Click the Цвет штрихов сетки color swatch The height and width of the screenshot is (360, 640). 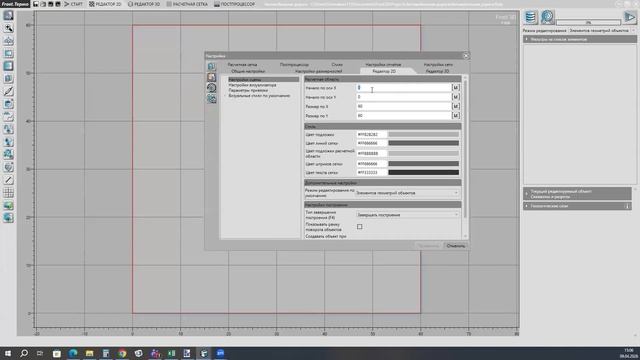[x=423, y=164]
